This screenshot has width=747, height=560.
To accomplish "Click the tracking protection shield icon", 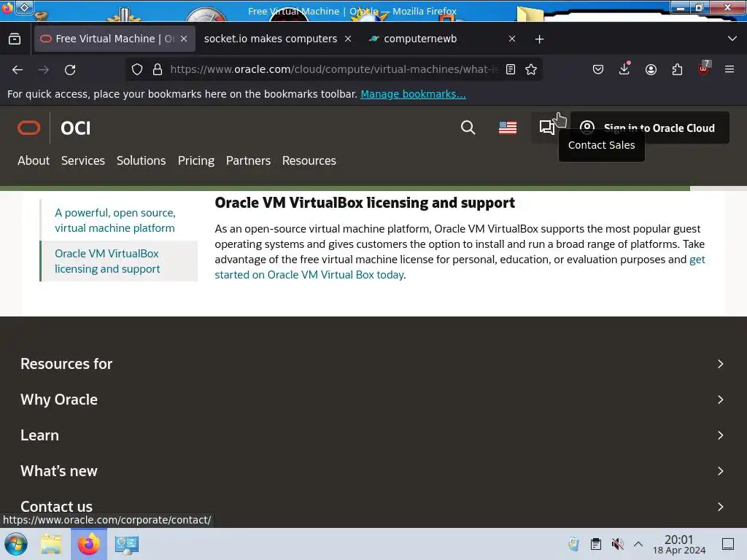I will (x=137, y=69).
